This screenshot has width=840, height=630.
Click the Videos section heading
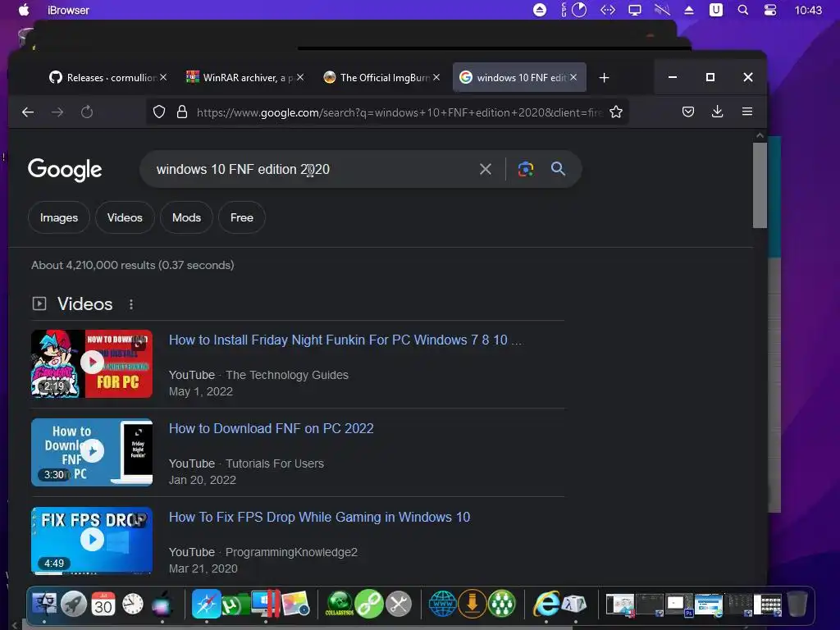(84, 304)
